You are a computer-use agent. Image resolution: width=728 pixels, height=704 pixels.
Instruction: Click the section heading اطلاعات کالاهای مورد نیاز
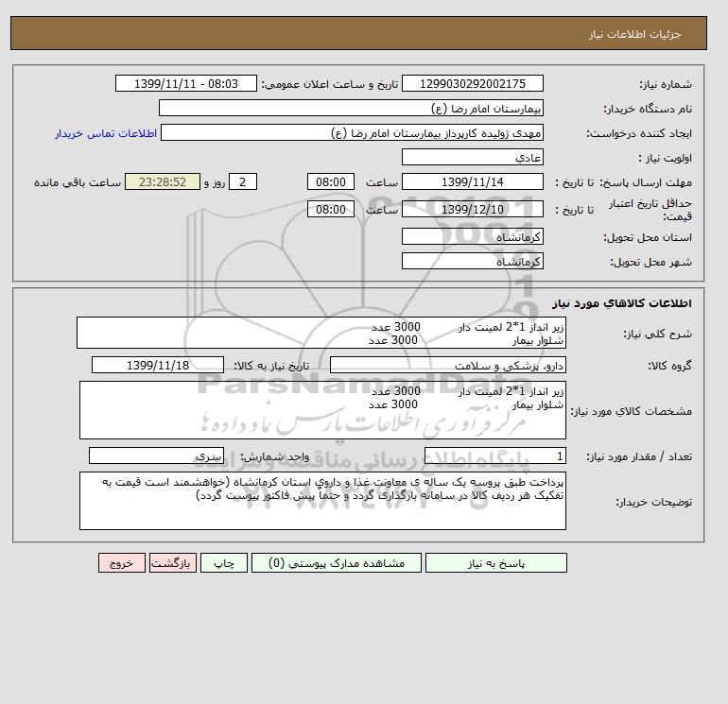click(x=622, y=303)
